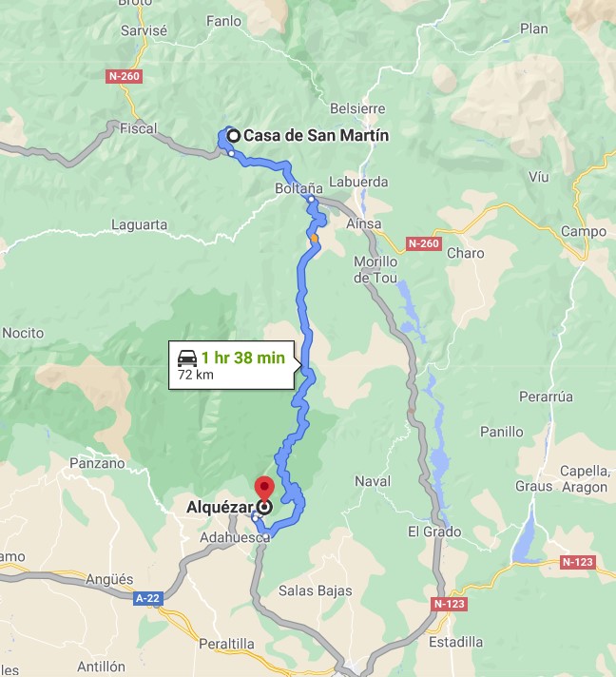Click the Adahuesca town label
The width and height of the screenshot is (616, 677).
click(235, 537)
